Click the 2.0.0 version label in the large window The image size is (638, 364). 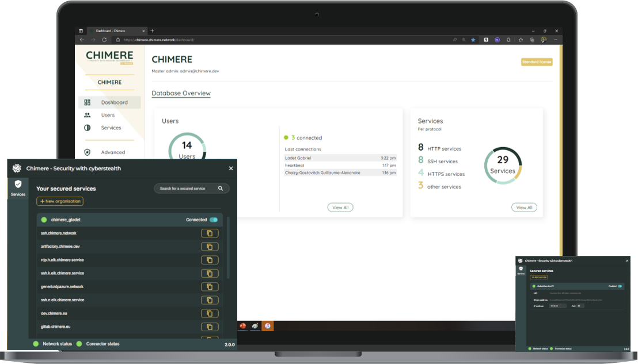230,344
